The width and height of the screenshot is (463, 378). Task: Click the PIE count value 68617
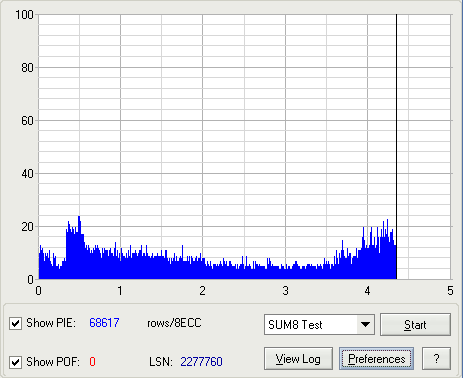click(x=104, y=323)
